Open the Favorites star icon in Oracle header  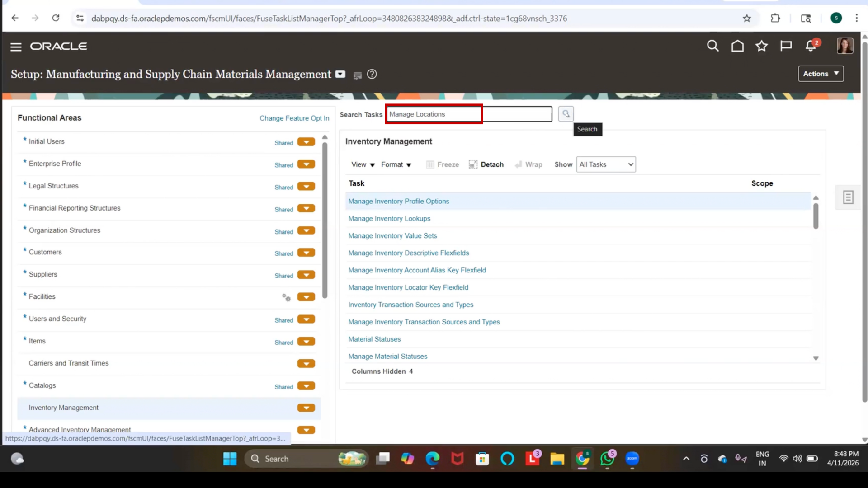762,46
